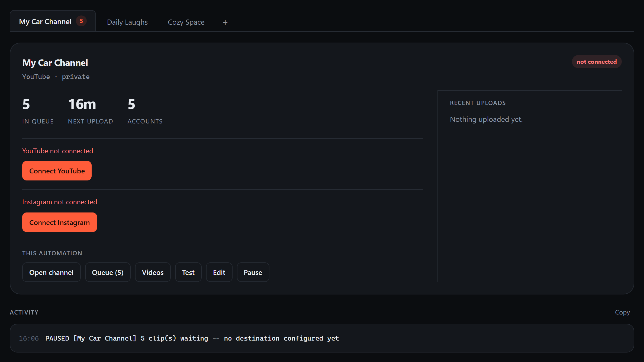The image size is (644, 362).
Task: Click the 16m Next Upload stat
Action: coord(91,111)
